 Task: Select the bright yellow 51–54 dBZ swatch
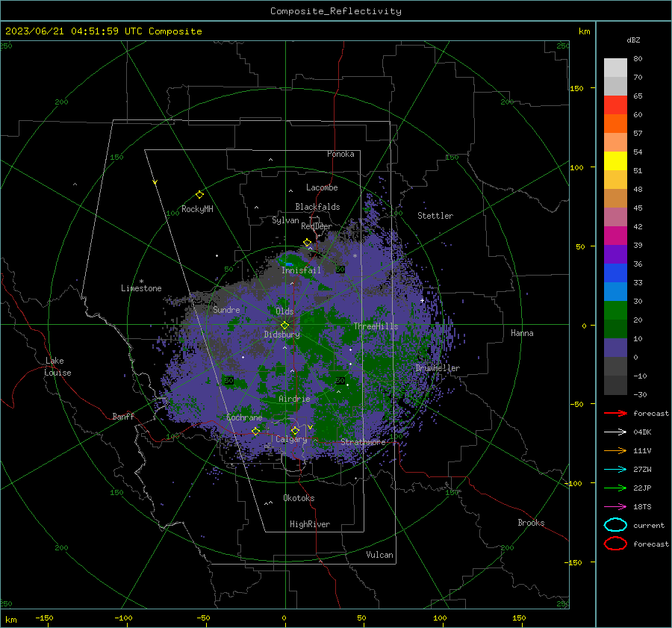click(615, 161)
